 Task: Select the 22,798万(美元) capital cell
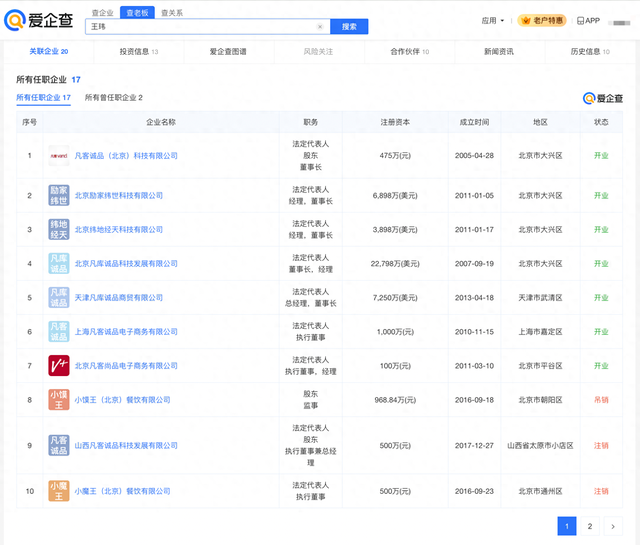395,264
